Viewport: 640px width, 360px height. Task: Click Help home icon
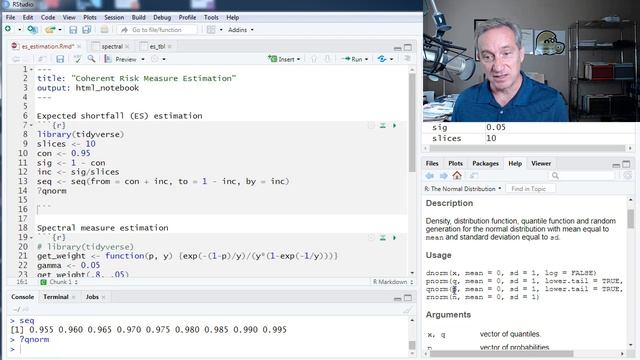(x=457, y=176)
